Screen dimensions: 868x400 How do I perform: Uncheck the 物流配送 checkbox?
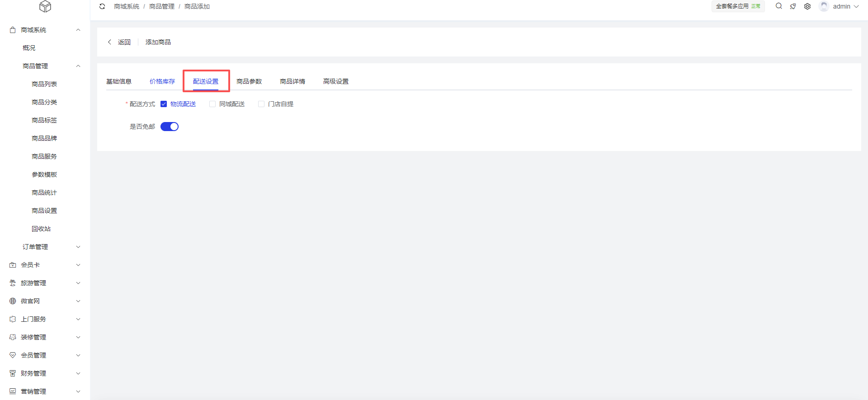[164, 104]
